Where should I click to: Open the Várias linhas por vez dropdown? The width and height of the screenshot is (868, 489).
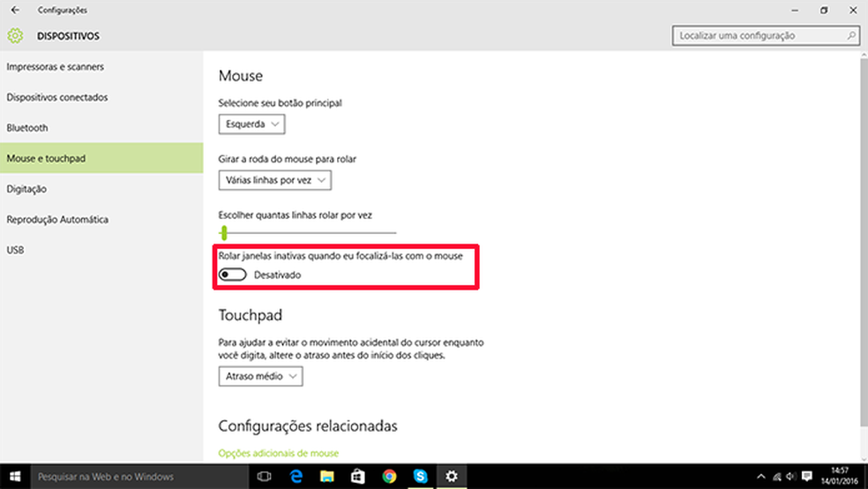275,180
